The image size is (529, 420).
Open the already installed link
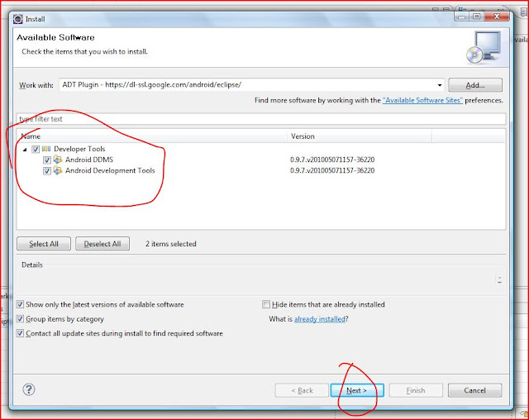(x=320, y=319)
